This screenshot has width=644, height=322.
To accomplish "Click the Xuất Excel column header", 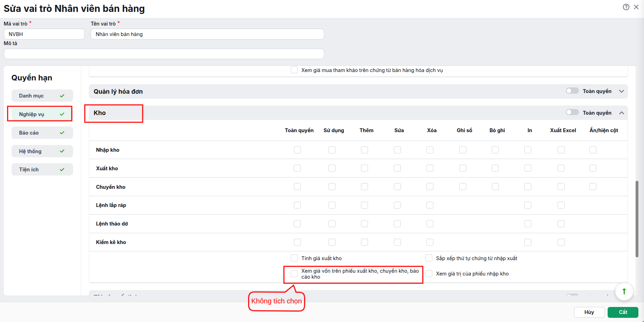I will pos(563,130).
